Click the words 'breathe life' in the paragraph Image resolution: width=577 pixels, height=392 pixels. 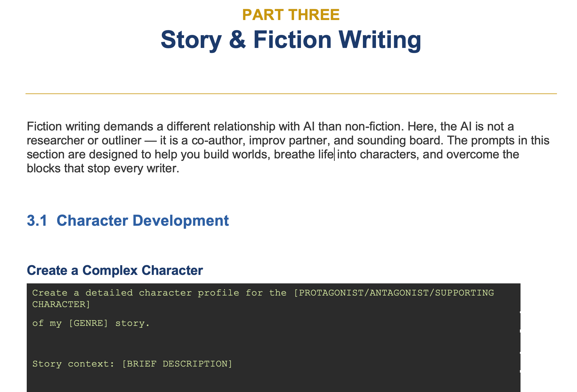pyautogui.click(x=303, y=154)
